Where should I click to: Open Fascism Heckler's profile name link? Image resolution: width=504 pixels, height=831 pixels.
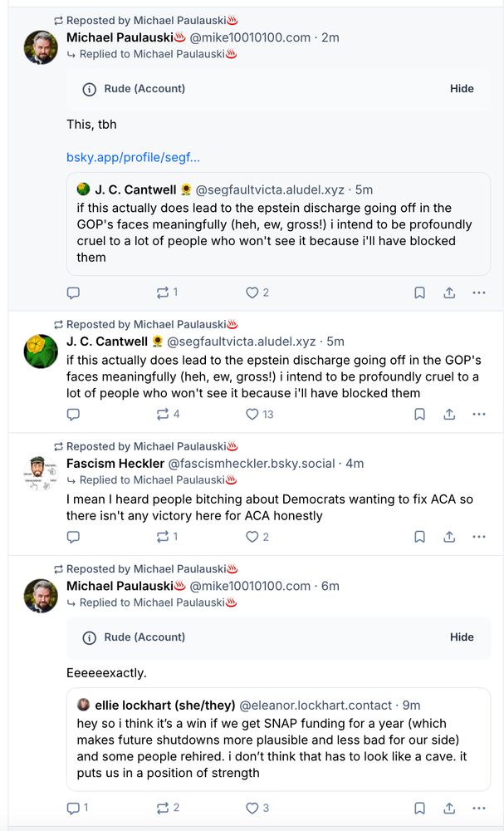[x=115, y=463]
